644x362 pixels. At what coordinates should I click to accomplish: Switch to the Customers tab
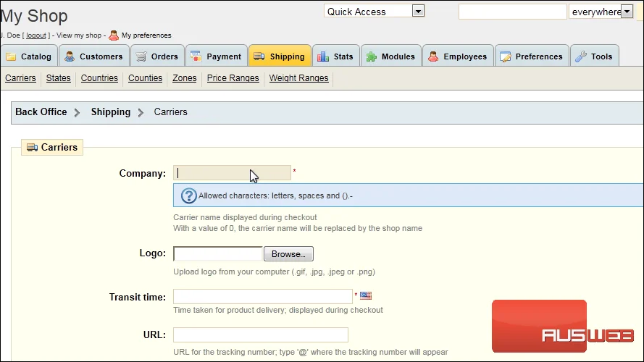click(x=94, y=56)
